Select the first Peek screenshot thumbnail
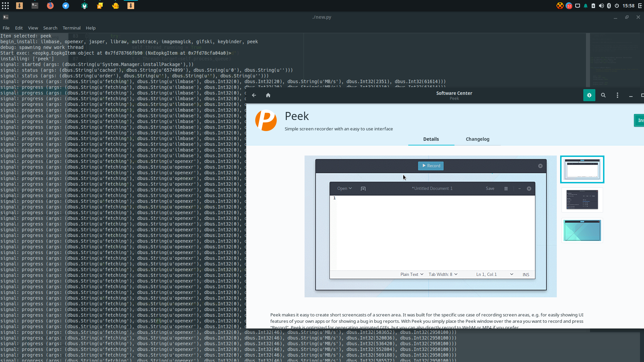644x362 pixels. tap(582, 169)
